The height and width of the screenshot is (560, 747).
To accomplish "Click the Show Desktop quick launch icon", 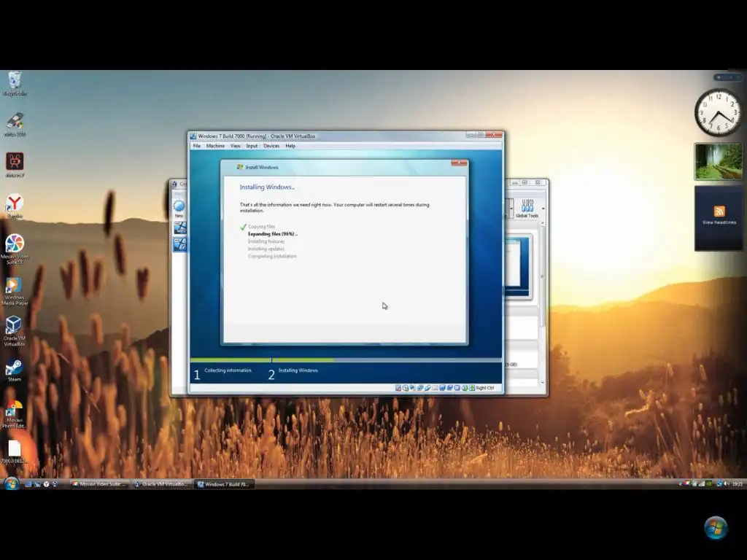I will (x=28, y=484).
